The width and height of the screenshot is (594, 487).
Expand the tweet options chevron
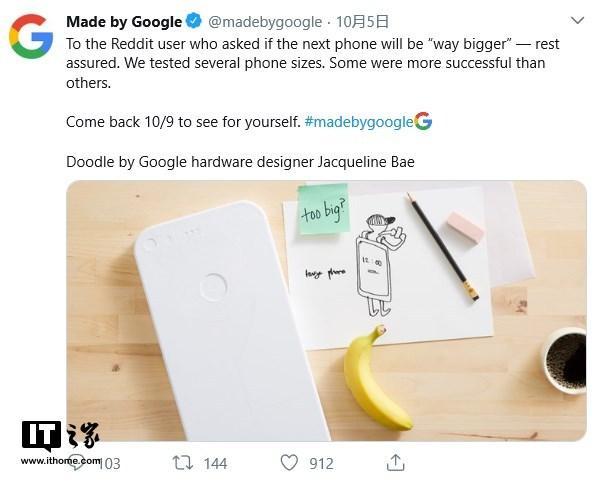coord(577,20)
